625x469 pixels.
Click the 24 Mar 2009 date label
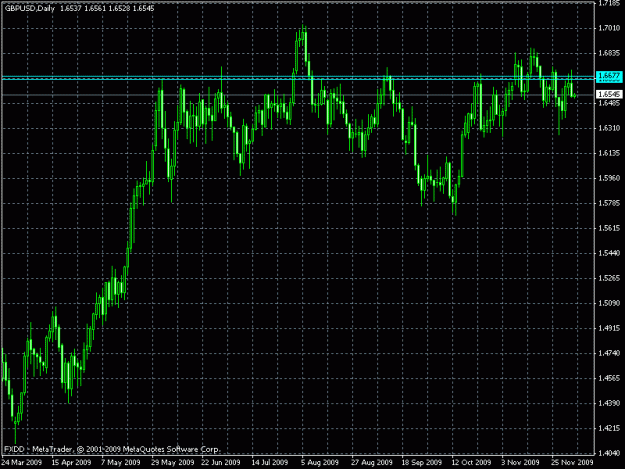click(x=21, y=463)
